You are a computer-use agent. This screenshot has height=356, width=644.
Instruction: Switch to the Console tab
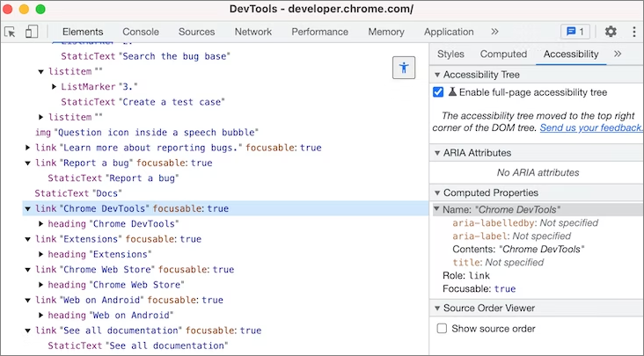(x=141, y=32)
